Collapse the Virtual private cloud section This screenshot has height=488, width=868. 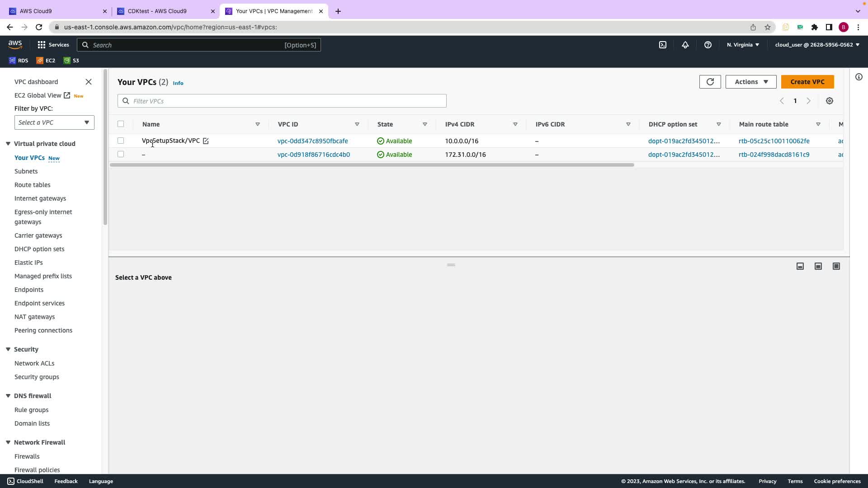tap(8, 144)
